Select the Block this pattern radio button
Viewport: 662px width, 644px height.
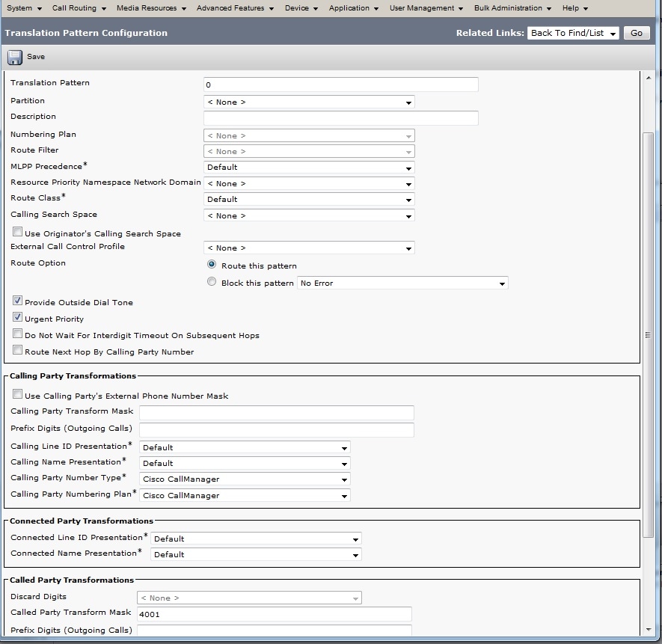coord(212,282)
